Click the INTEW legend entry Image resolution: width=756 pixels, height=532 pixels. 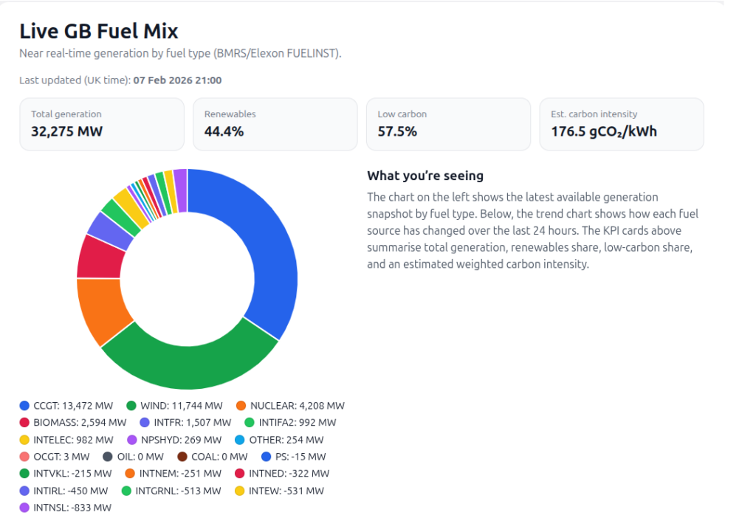279,491
